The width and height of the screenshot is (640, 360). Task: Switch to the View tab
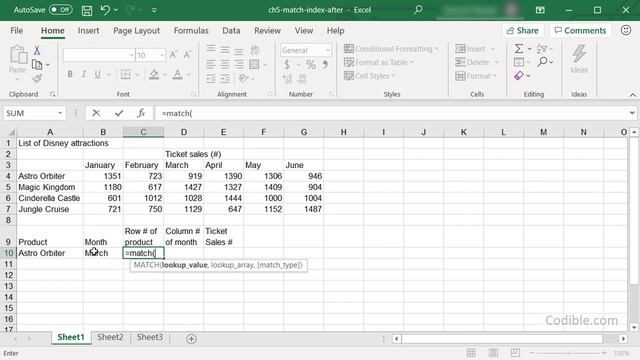pyautogui.click(x=304, y=31)
